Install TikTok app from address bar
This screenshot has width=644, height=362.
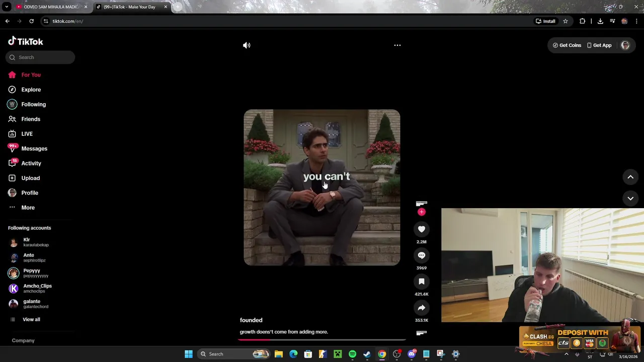(x=545, y=21)
